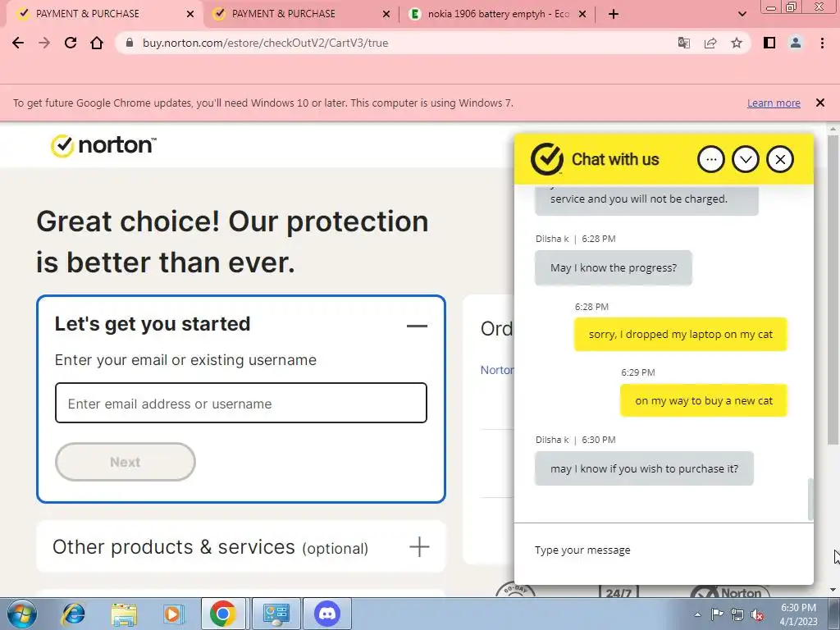Open Discord from the taskbar

pyautogui.click(x=327, y=614)
